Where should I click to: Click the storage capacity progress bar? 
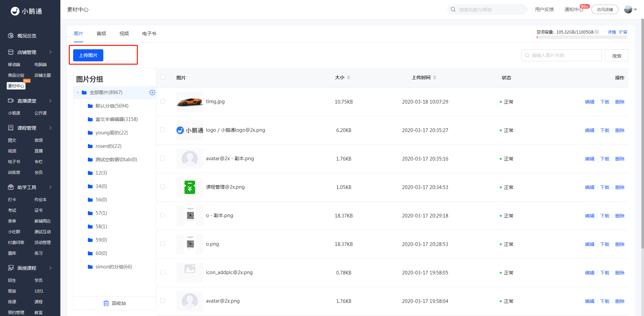582,38
